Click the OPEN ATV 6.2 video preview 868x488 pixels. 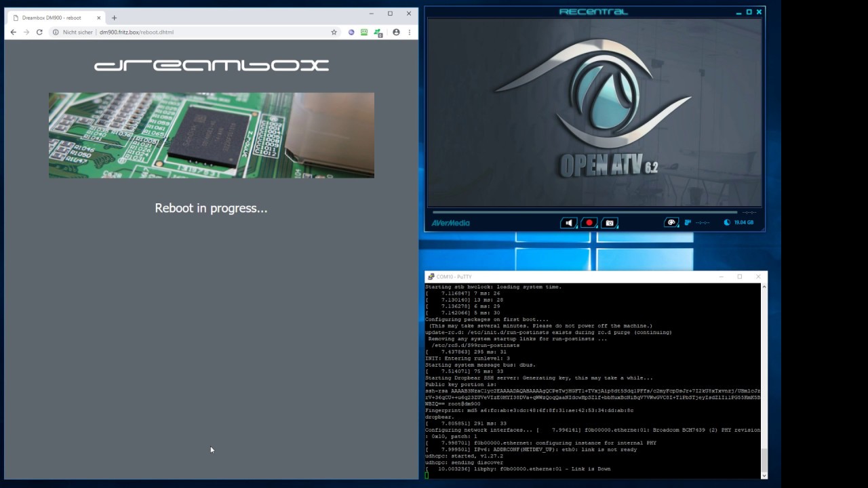(x=594, y=113)
